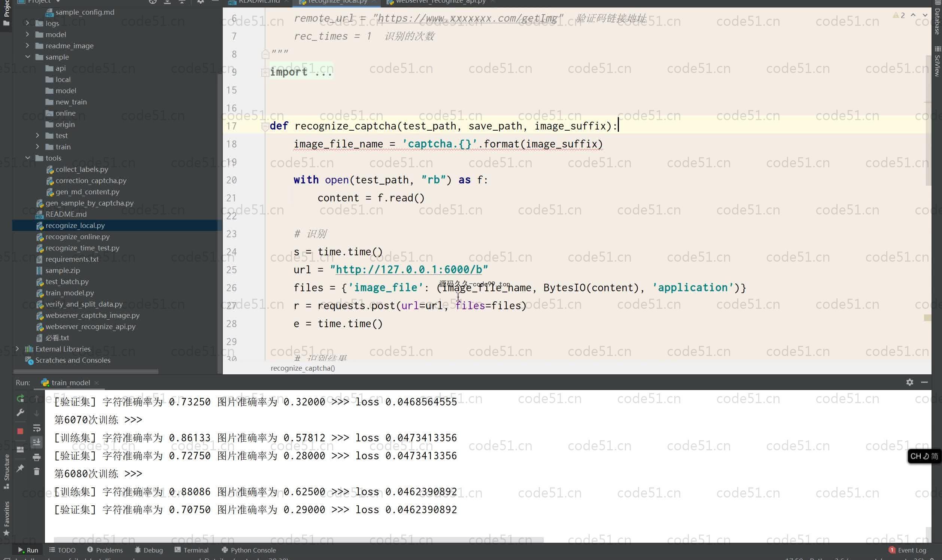Expand External Libraries node
The height and width of the screenshot is (560, 942).
[17, 349]
